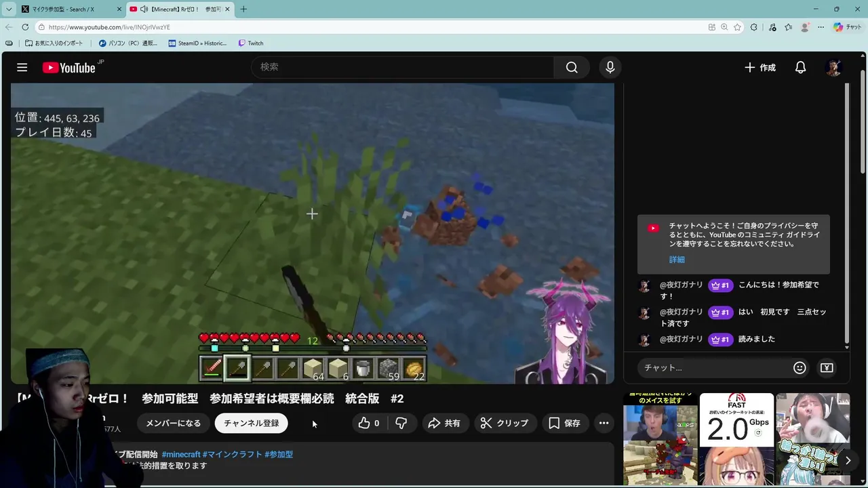The height and width of the screenshot is (488, 868).
Task: Open a new browser tab with plus
Action: click(243, 9)
